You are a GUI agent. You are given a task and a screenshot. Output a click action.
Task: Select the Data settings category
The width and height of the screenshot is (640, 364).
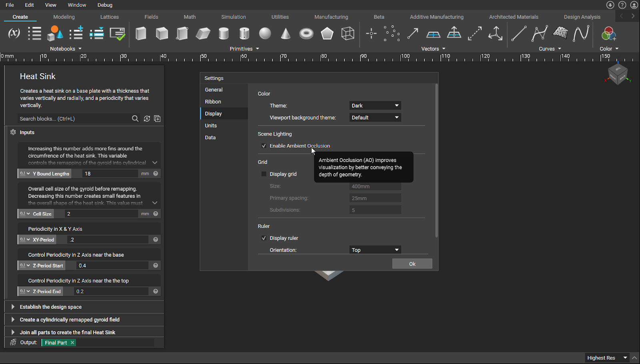(x=224, y=138)
